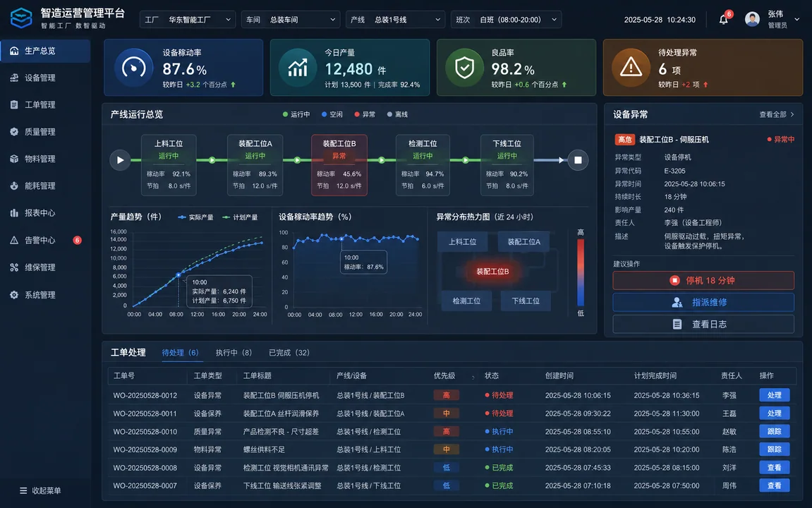The height and width of the screenshot is (508, 812).
Task: Click the 报表中心 chart icon
Action: click(x=14, y=213)
